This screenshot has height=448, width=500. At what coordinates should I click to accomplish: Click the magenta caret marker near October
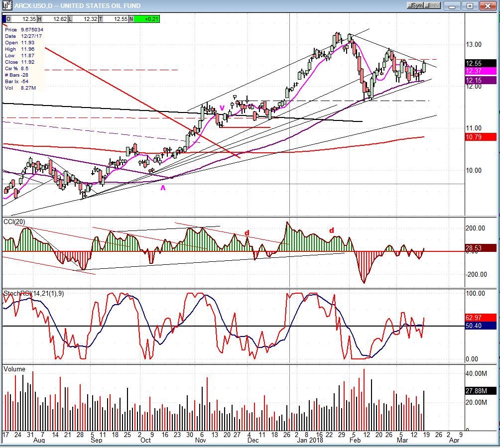[163, 187]
